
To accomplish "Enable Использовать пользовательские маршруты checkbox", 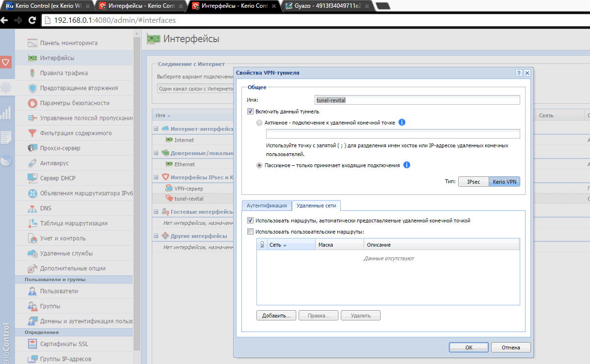I will tap(250, 232).
